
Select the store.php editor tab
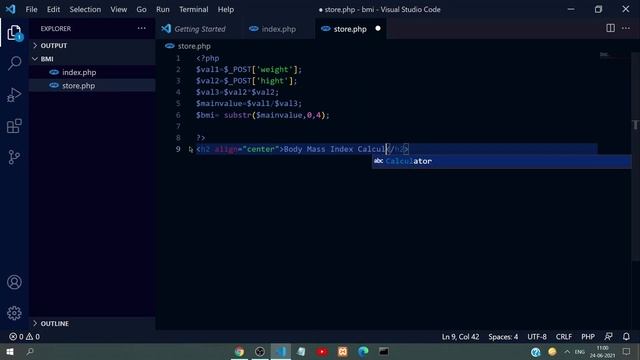pyautogui.click(x=350, y=29)
